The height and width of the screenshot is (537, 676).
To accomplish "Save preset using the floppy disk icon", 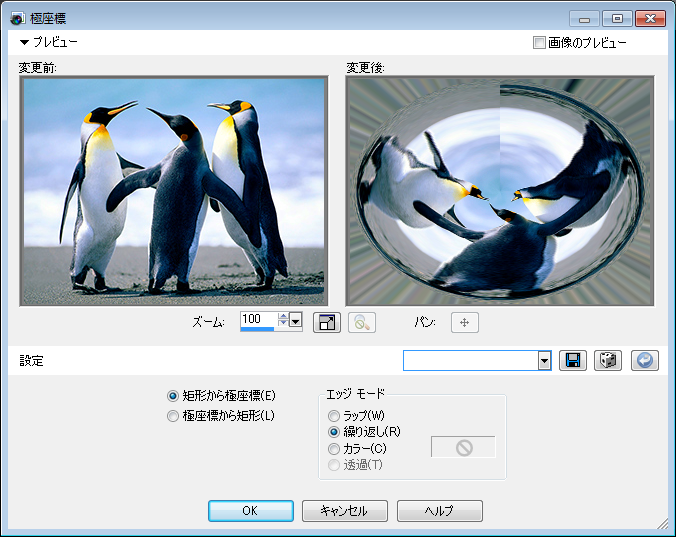I will 574,361.
